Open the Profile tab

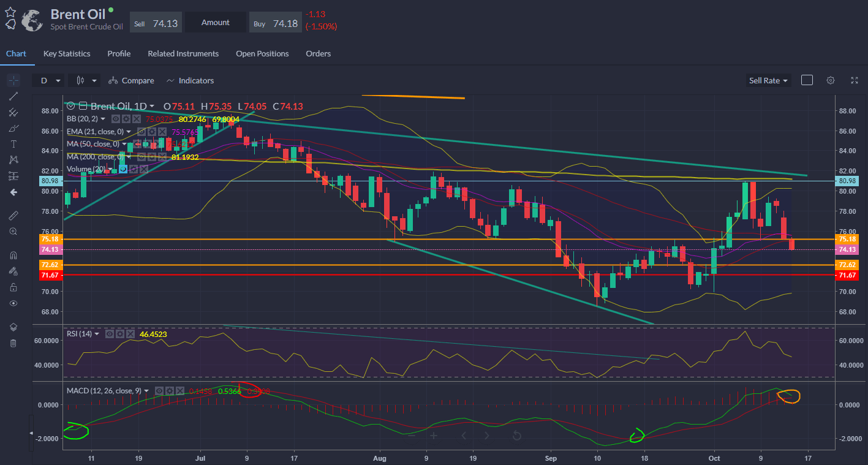[119, 54]
